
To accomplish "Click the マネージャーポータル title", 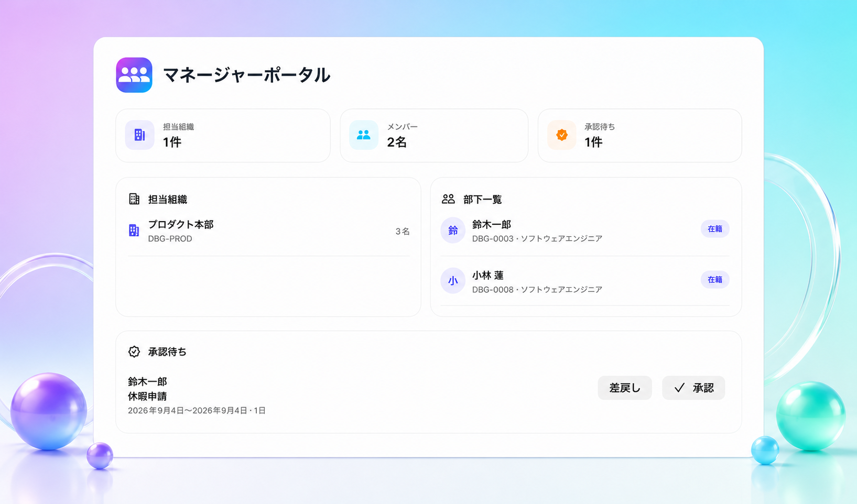I will [x=246, y=75].
